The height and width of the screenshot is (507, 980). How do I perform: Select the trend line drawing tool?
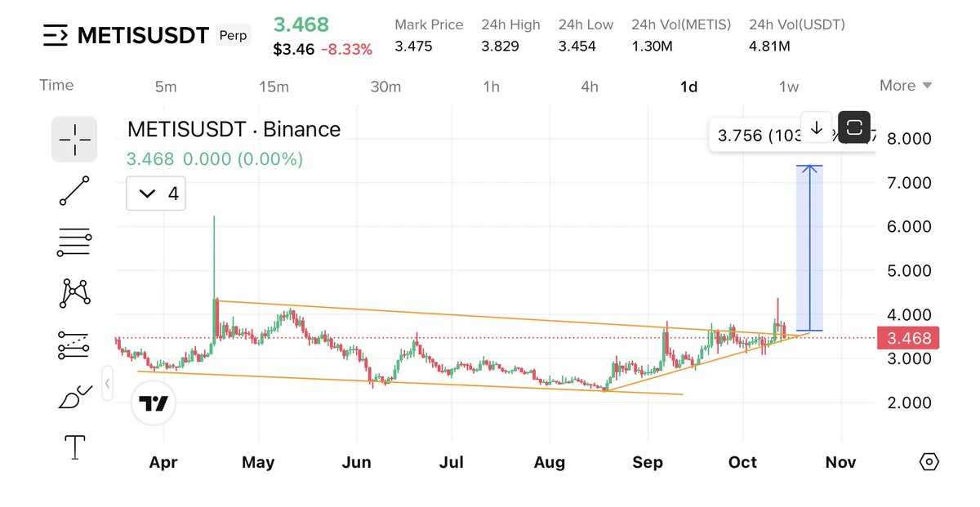(74, 190)
